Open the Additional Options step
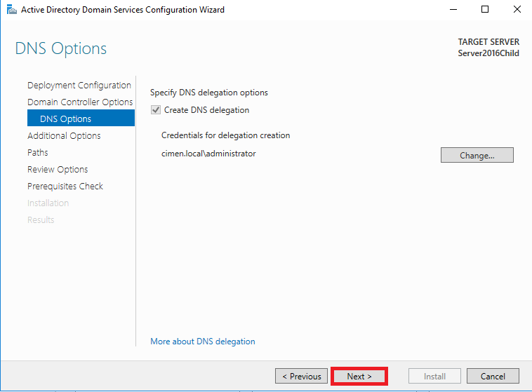Viewport: 532px width, 392px height. [64, 135]
